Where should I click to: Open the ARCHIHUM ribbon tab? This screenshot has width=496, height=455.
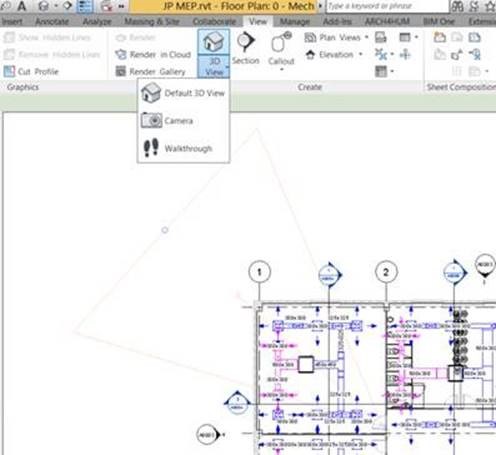coord(387,22)
